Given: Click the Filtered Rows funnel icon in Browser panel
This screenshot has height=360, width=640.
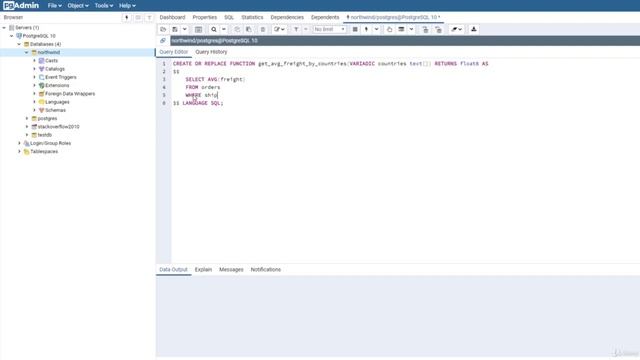Looking at the screenshot, I should [x=149, y=18].
